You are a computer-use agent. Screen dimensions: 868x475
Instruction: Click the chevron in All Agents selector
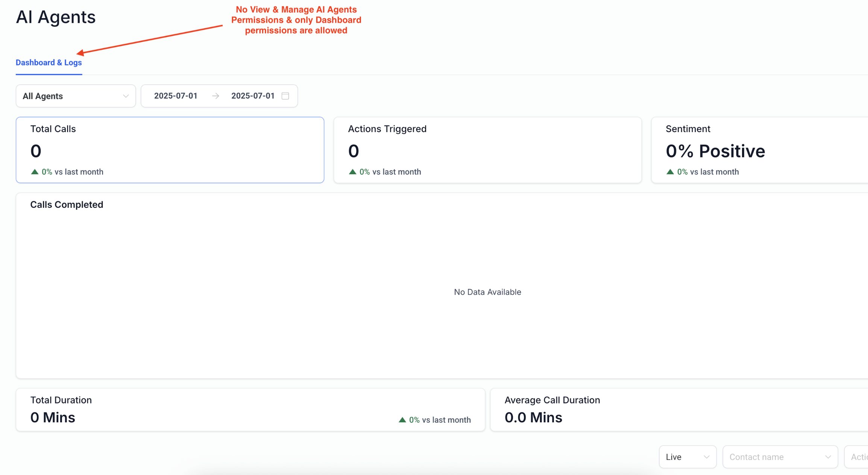coord(126,96)
